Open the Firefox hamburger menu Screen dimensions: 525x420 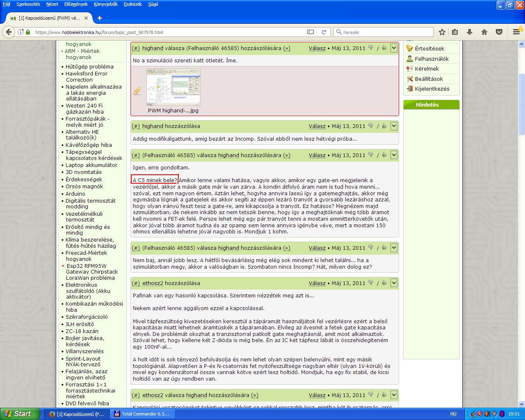pyautogui.click(x=516, y=32)
